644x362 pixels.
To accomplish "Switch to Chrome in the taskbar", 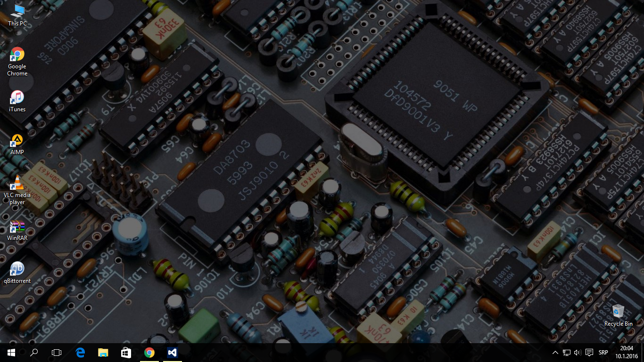I will 149,352.
